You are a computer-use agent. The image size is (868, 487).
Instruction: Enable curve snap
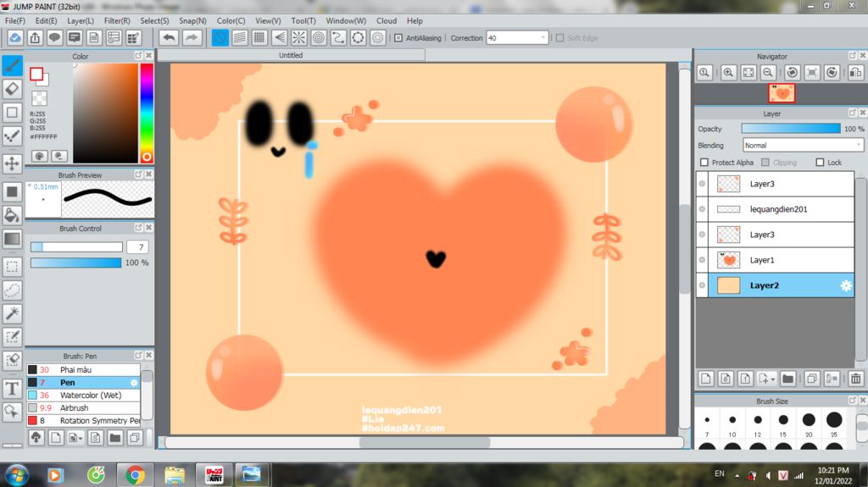pyautogui.click(x=337, y=37)
